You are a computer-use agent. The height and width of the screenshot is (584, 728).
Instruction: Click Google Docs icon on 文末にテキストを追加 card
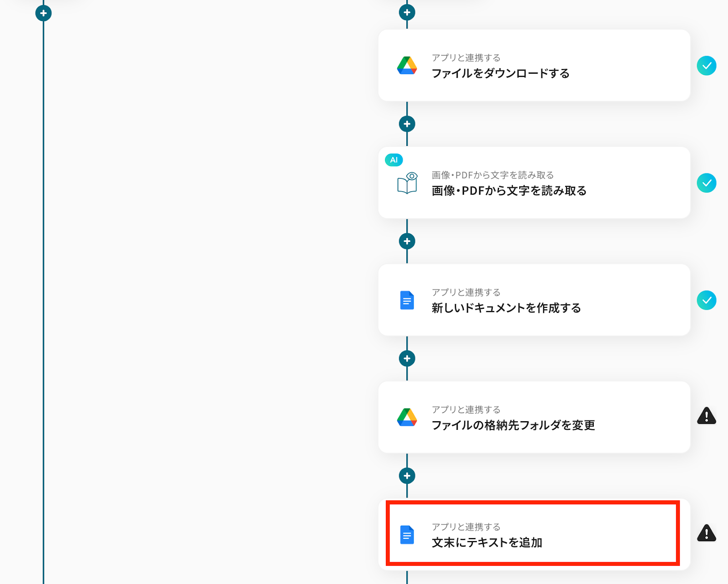pos(407,534)
